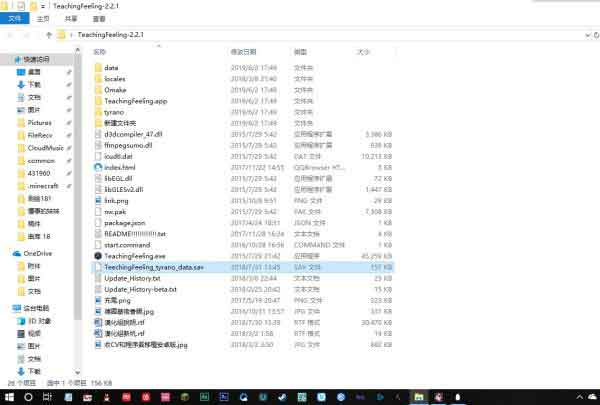Open the 查看 (View) ribbon tab
The width and height of the screenshot is (600, 405).
click(99, 19)
